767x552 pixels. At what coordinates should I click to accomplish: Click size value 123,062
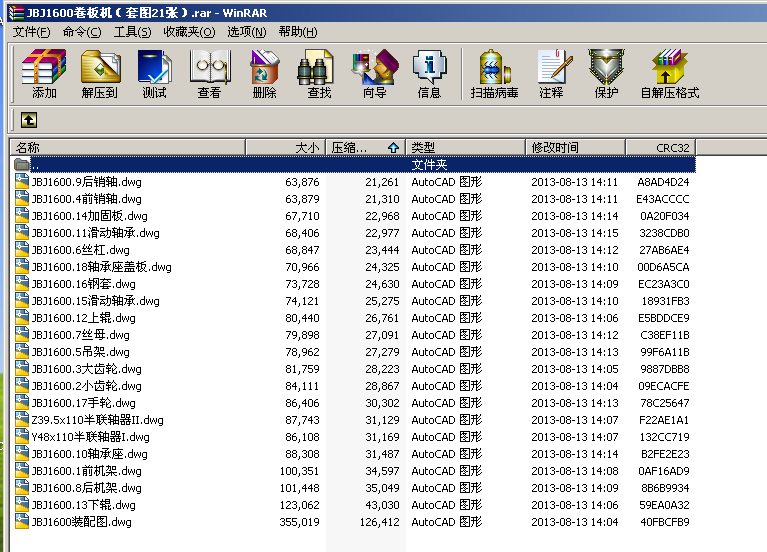pos(299,505)
